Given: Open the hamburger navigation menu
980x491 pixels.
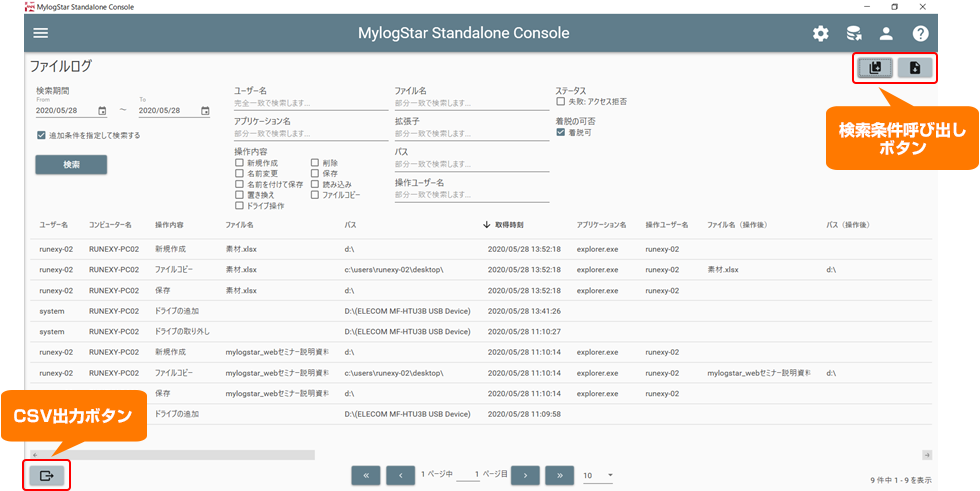Looking at the screenshot, I should 41,33.
